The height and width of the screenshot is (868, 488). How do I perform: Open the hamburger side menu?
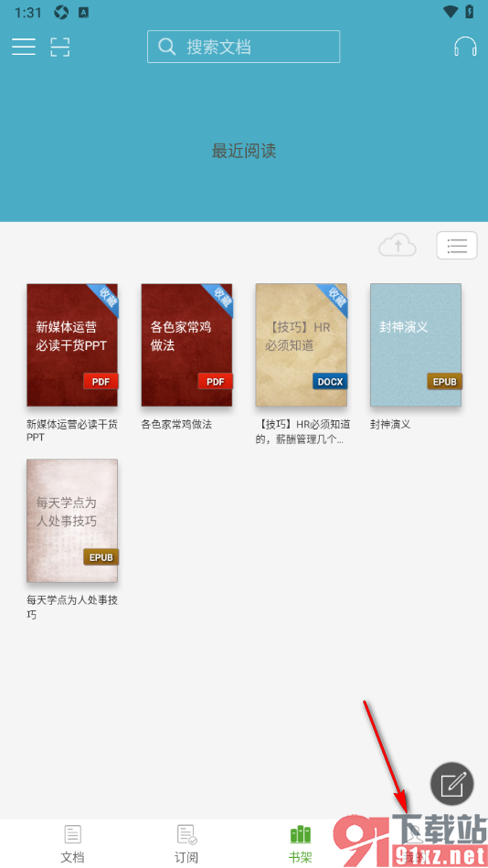24,47
